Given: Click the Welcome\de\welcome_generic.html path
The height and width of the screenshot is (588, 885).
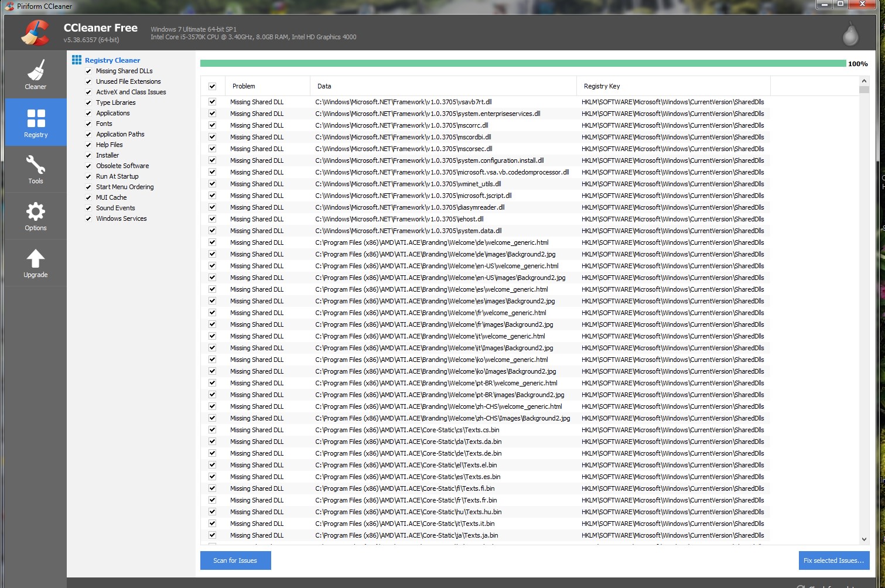Looking at the screenshot, I should [x=432, y=242].
